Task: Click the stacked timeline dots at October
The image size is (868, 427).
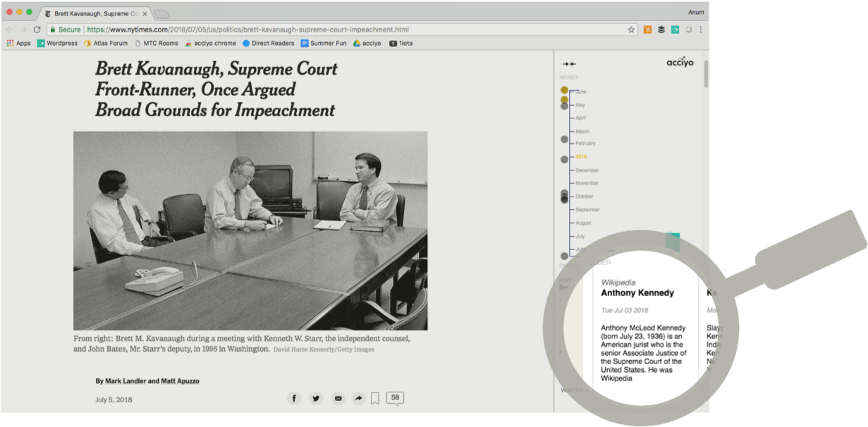Action: click(x=564, y=197)
